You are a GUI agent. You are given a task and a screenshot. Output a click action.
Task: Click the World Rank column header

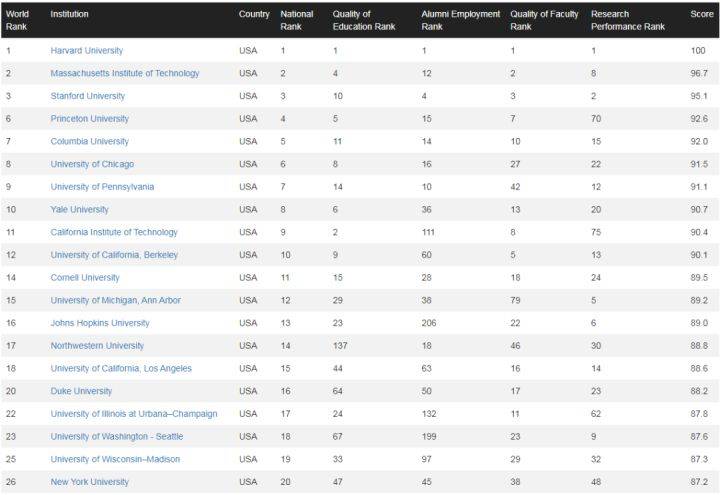(17, 20)
